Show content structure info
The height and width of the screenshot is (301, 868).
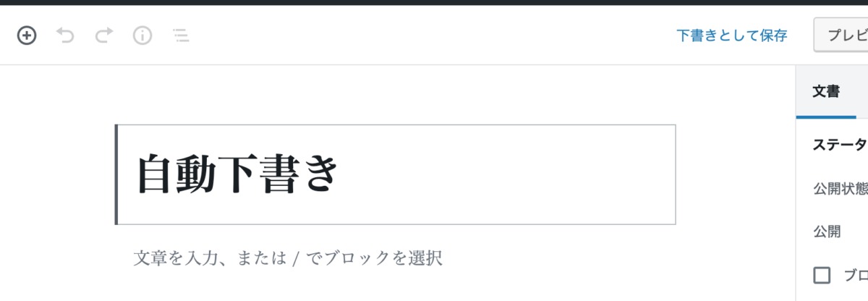[x=142, y=35]
